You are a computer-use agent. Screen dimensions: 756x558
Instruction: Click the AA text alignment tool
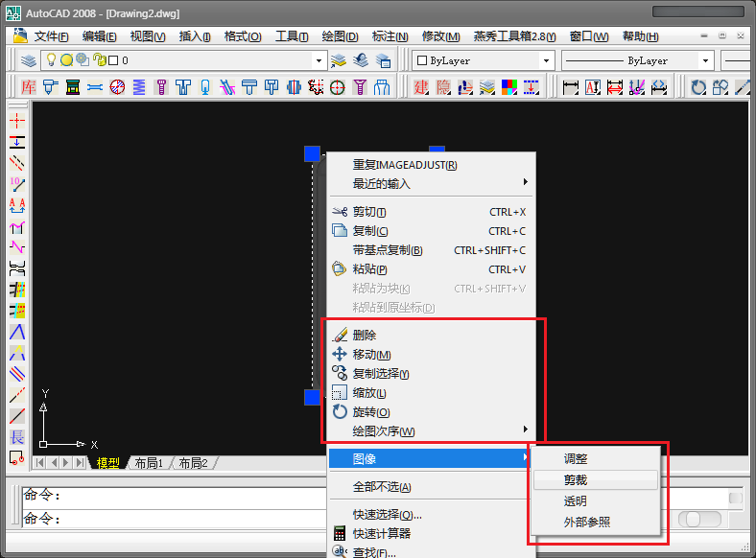17,205
